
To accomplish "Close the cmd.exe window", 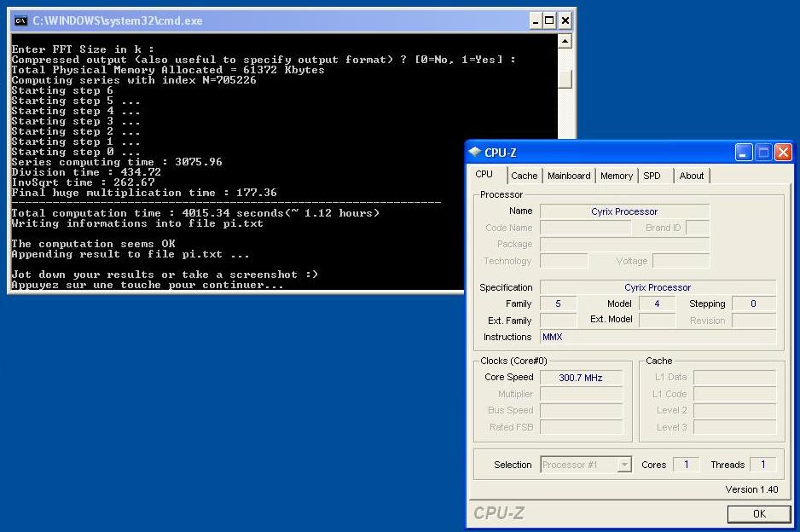I will click(x=565, y=21).
